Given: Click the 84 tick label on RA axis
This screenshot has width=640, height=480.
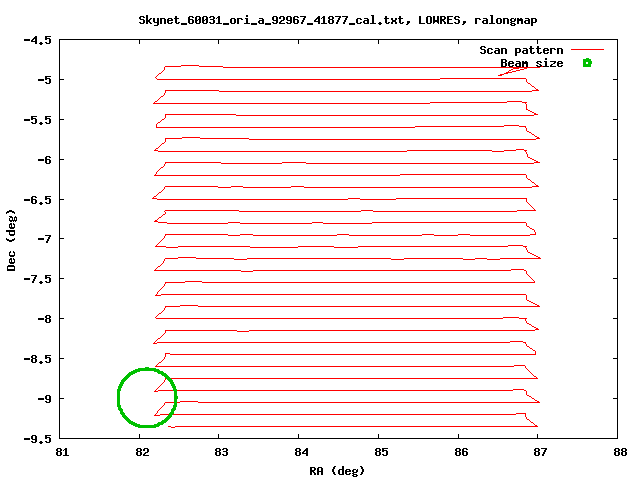Looking at the screenshot, I should [x=299, y=452].
